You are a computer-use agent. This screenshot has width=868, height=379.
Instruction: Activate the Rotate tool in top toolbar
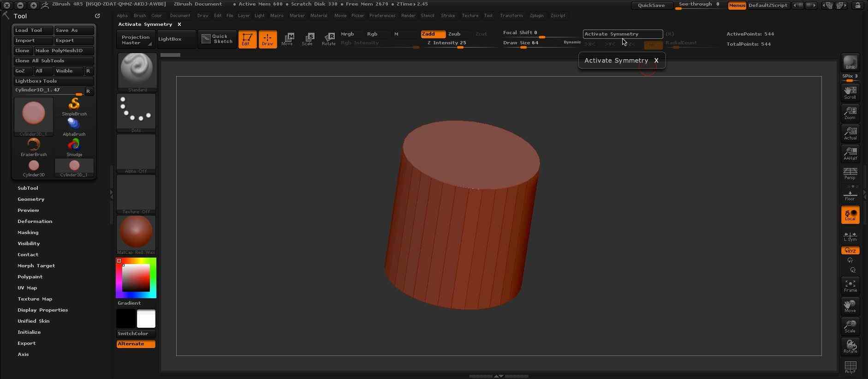(x=328, y=39)
